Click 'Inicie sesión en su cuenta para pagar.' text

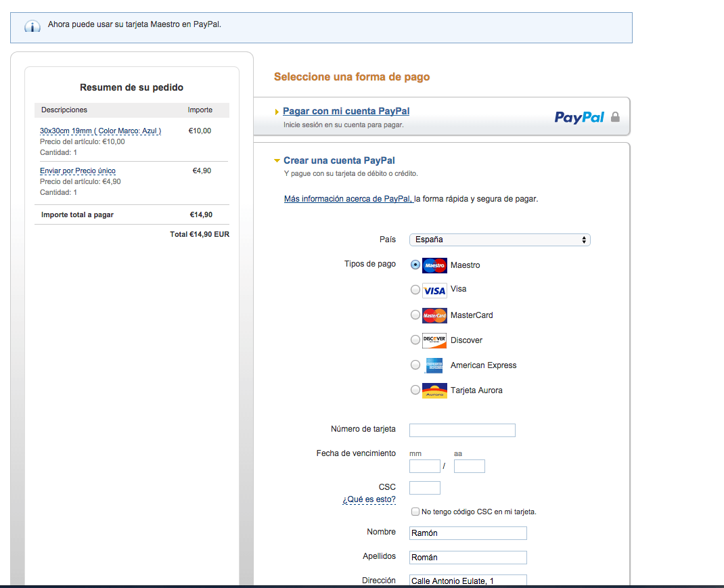[344, 125]
